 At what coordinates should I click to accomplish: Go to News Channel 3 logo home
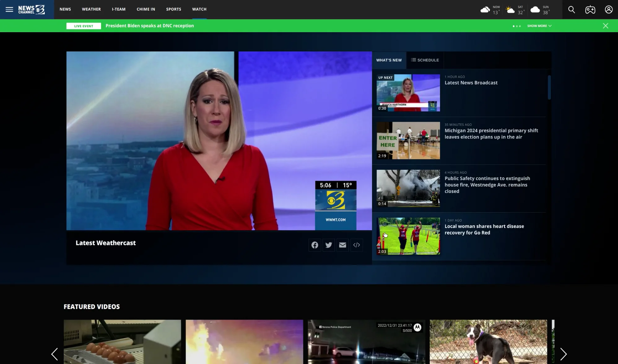click(x=31, y=10)
